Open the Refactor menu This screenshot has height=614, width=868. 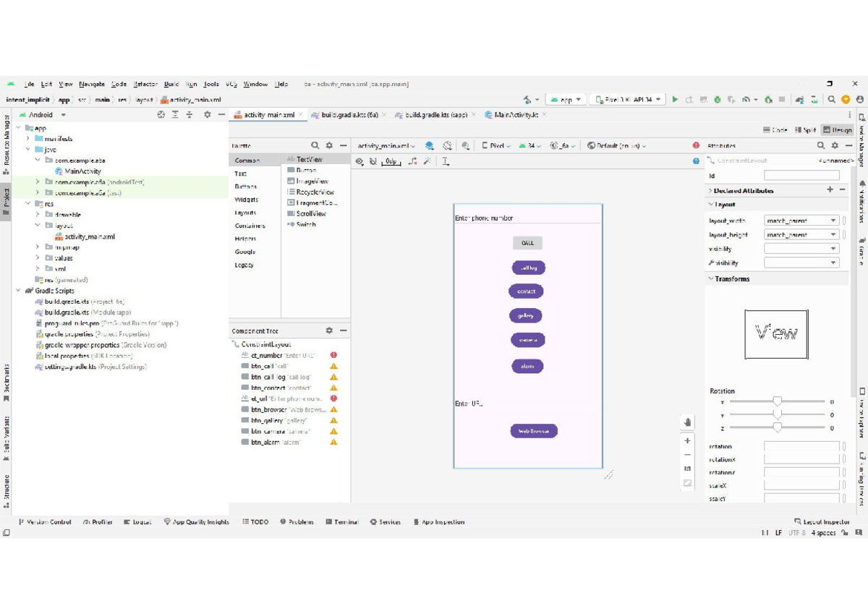[x=145, y=84]
